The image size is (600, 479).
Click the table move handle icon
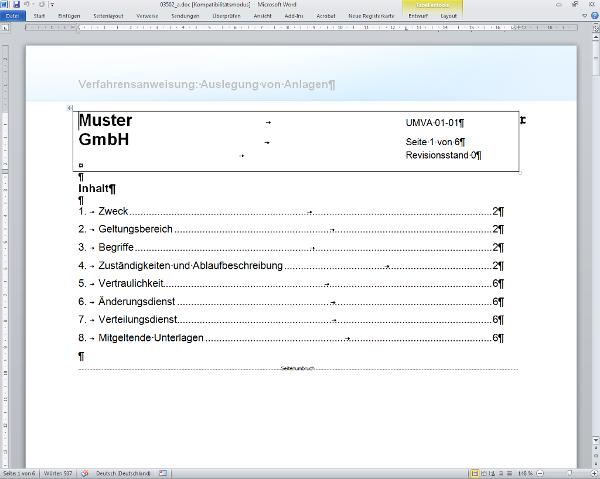70,108
